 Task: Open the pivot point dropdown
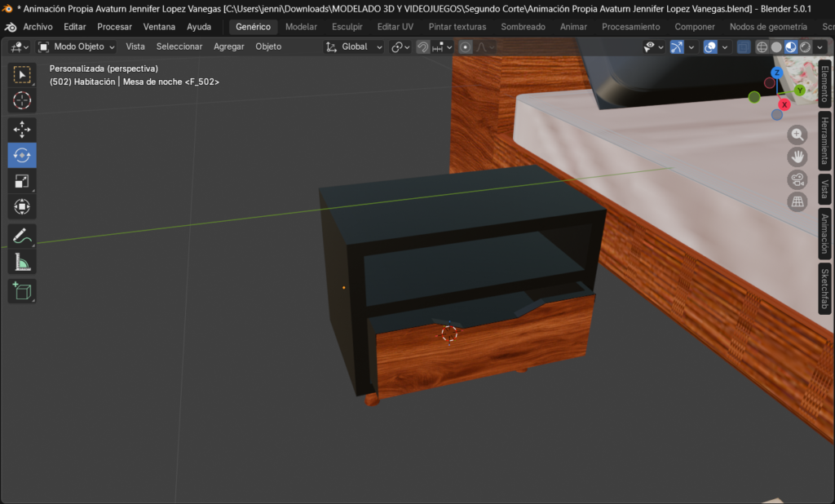click(400, 47)
